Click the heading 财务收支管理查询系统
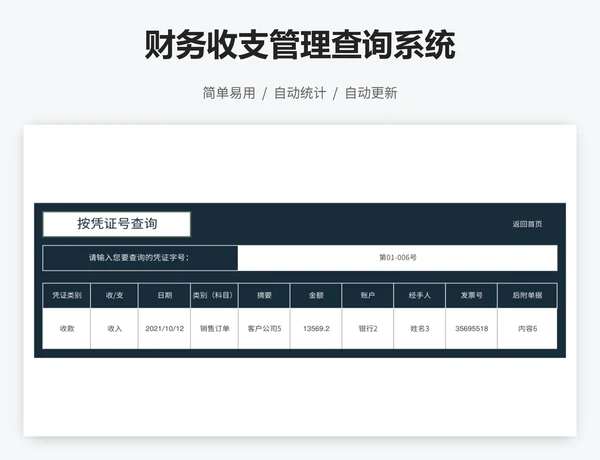 [300, 45]
